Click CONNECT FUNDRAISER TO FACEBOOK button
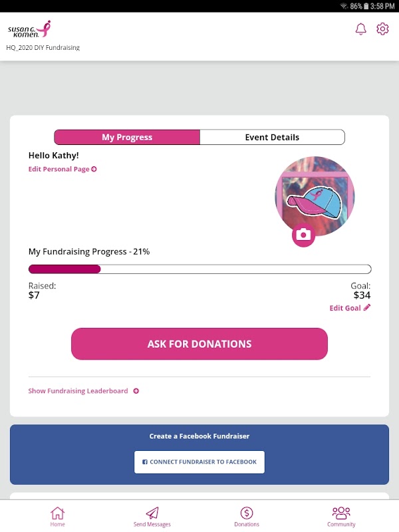Image resolution: width=399 pixels, height=532 pixels. coord(199,462)
